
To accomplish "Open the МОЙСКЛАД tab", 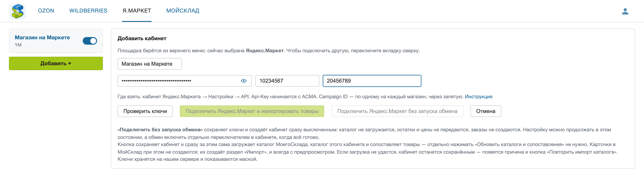I will pos(183,11).
